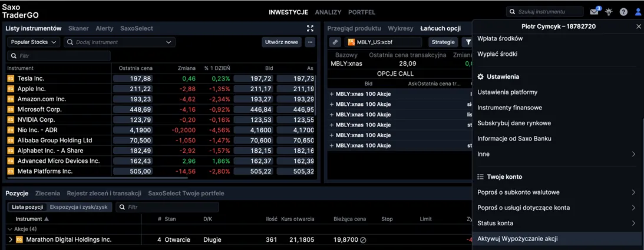The image size is (644, 250).
Task: Click the Meta Platforms Inc. instrument icon
Action: (11, 171)
